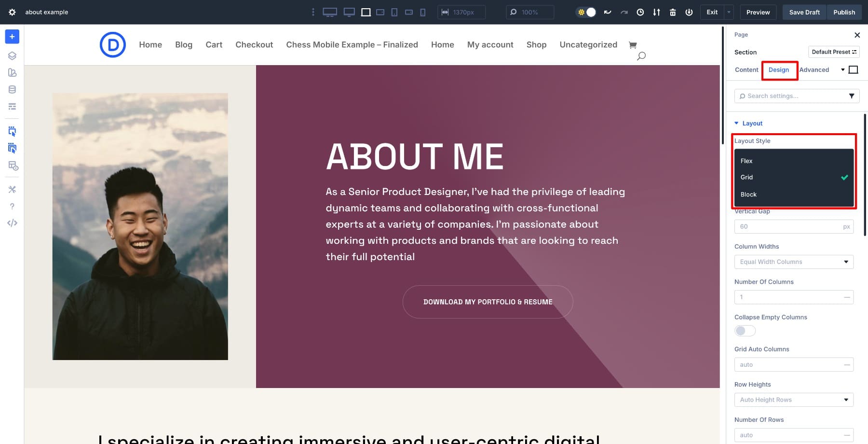868x444 pixels.
Task: Click the Save Draft button
Action: click(x=804, y=12)
